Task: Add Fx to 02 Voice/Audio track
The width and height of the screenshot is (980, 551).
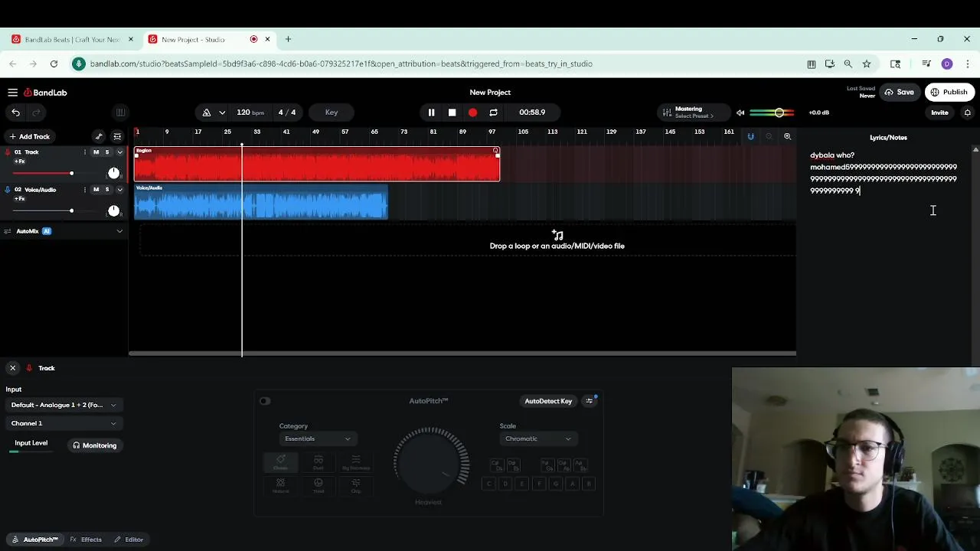Action: (20, 198)
